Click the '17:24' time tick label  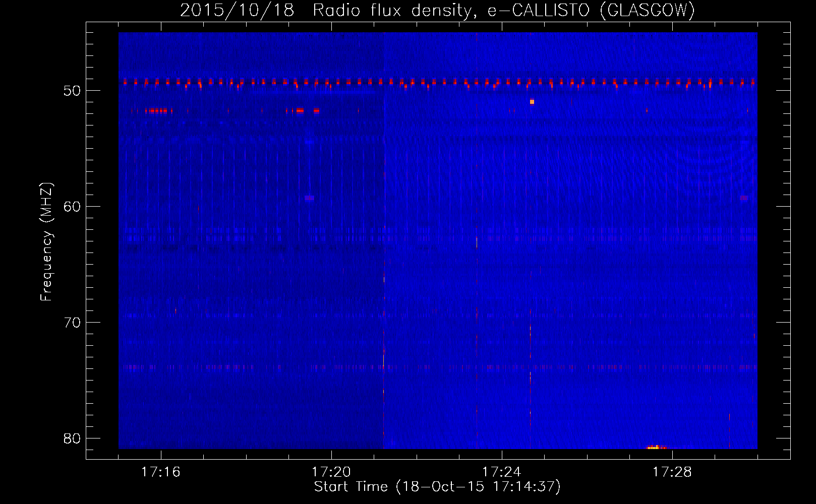tap(502, 472)
